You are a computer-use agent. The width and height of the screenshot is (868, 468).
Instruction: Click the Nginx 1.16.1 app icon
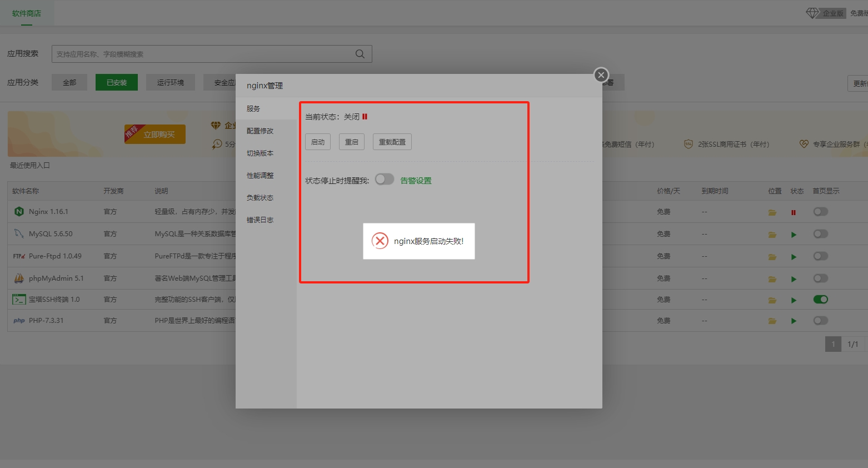click(x=19, y=212)
